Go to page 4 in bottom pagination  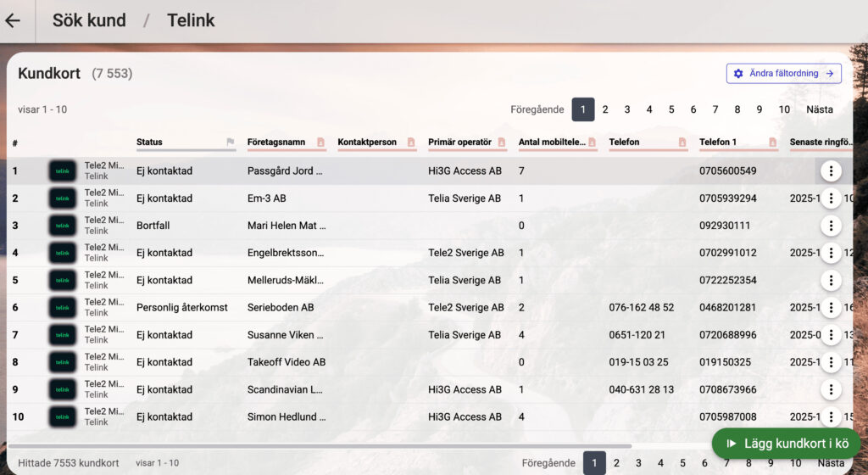click(660, 463)
